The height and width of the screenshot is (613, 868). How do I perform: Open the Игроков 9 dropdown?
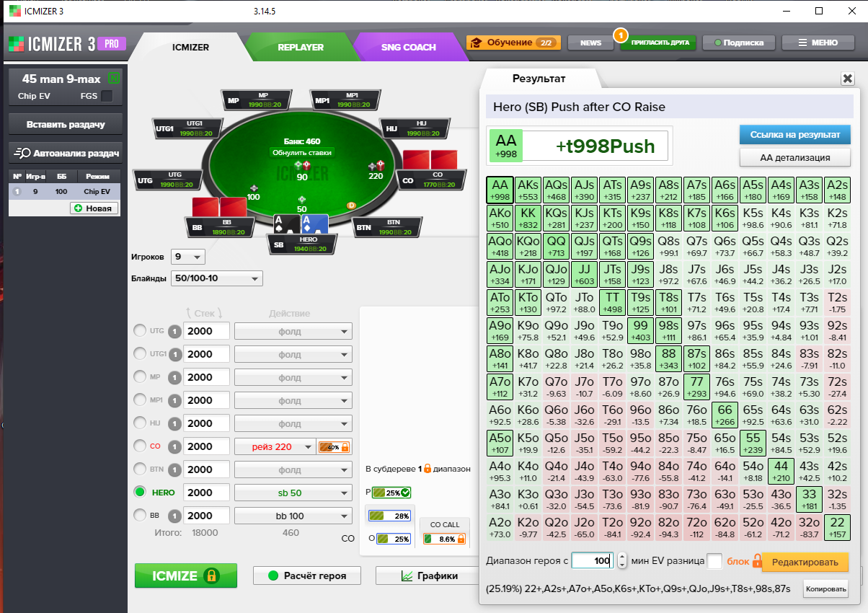(x=188, y=257)
